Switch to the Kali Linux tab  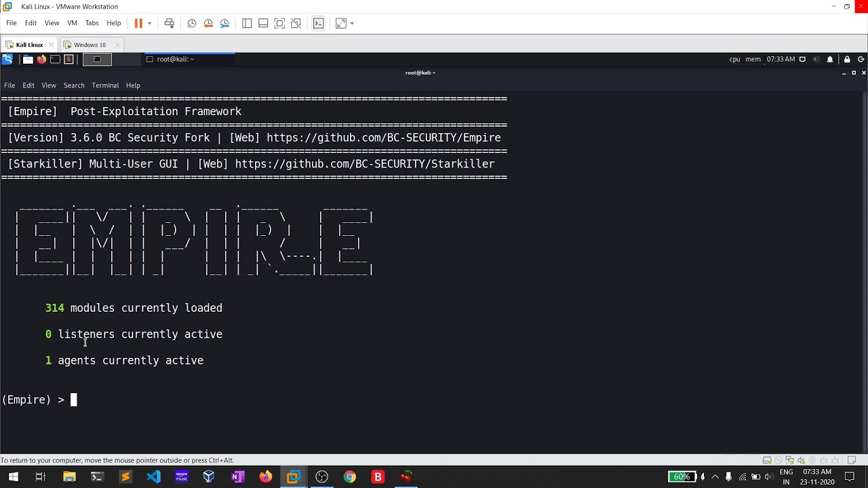pyautogui.click(x=29, y=45)
